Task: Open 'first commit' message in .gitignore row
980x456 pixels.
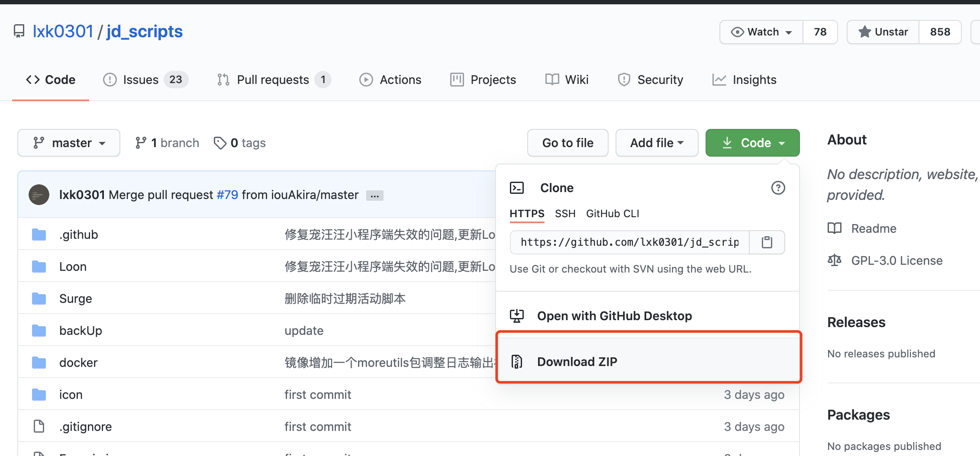Action: (x=318, y=427)
